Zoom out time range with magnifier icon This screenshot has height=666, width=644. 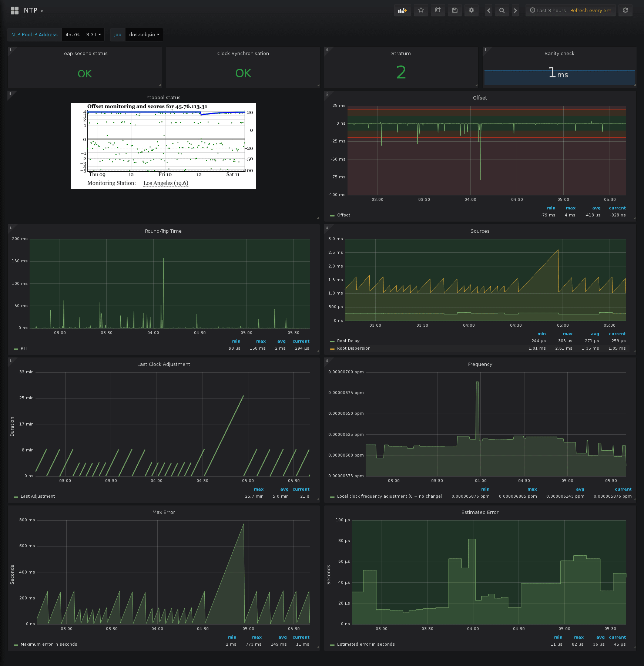coord(502,10)
